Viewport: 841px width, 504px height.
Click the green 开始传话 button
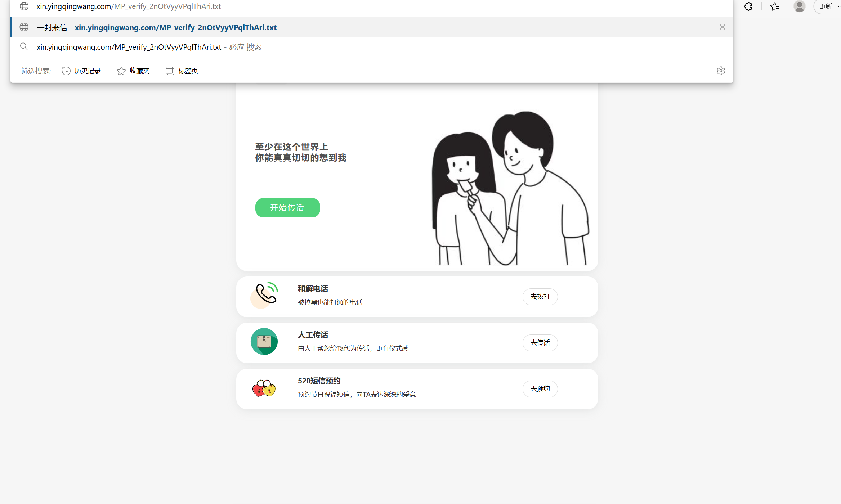pos(287,208)
